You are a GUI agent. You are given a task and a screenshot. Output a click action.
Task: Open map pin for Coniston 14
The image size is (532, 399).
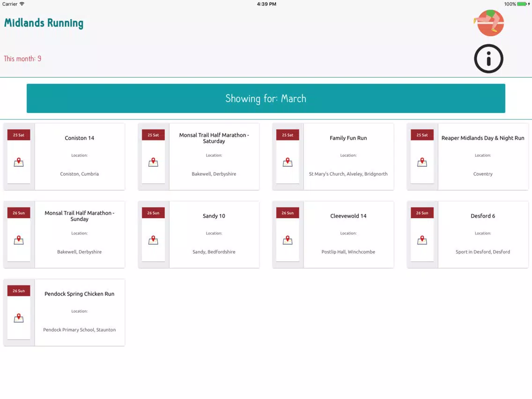(19, 162)
